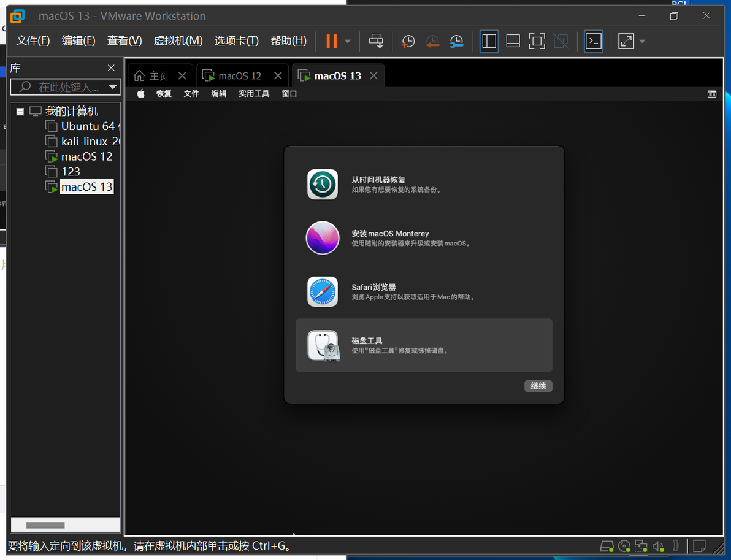This screenshot has height=560, width=731.
Task: Click the 继续 button
Action: pos(538,386)
